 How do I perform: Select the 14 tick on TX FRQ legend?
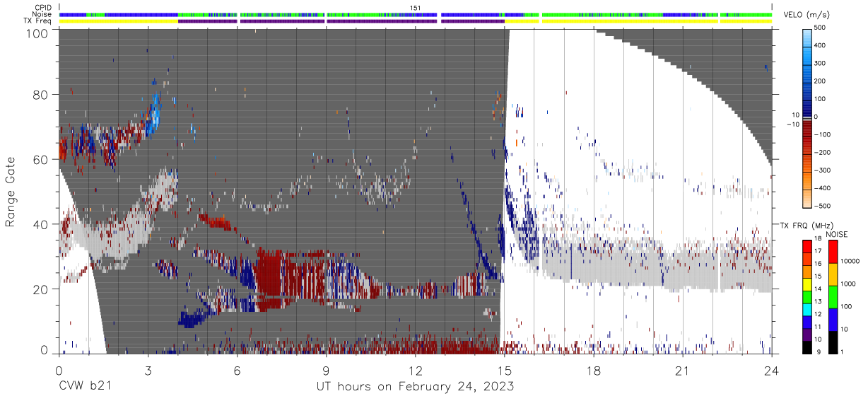point(819,290)
